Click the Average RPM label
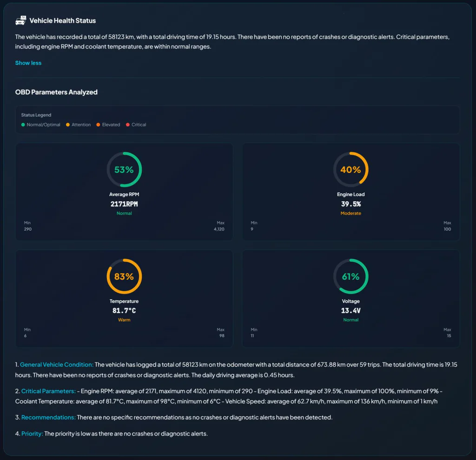The height and width of the screenshot is (460, 476). point(124,194)
